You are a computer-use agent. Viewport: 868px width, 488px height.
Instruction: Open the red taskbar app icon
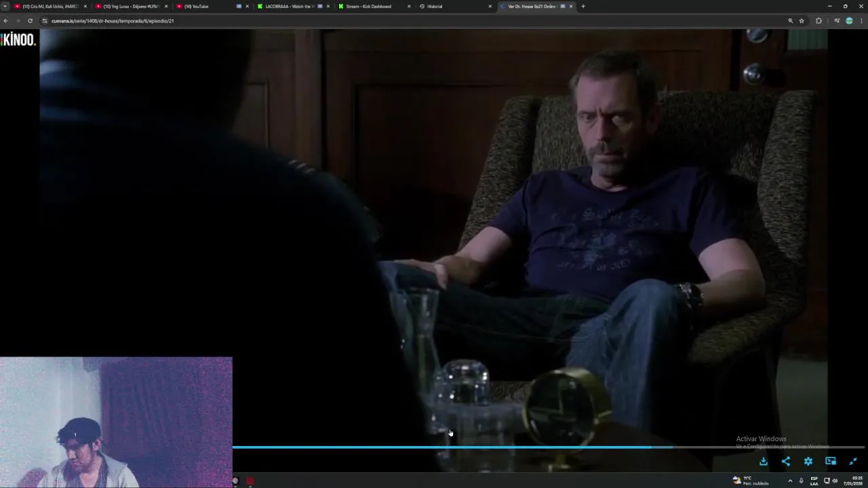(x=250, y=481)
